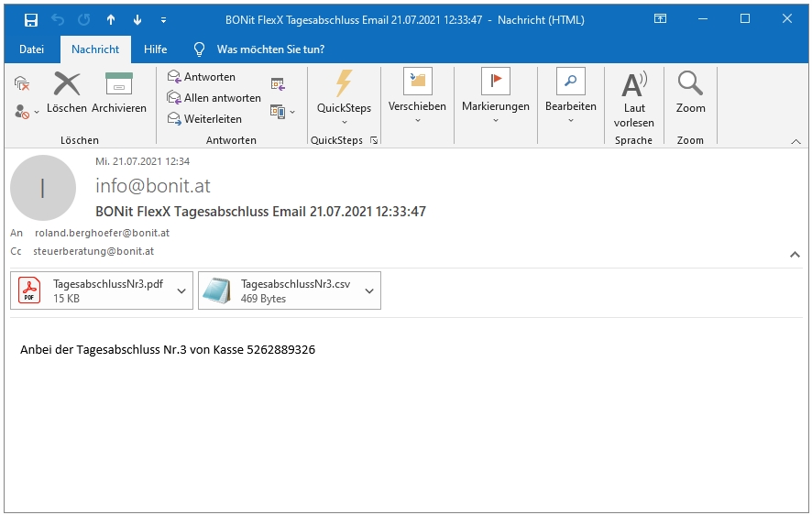Click the reply with meeting icon
812x515 pixels.
278,84
